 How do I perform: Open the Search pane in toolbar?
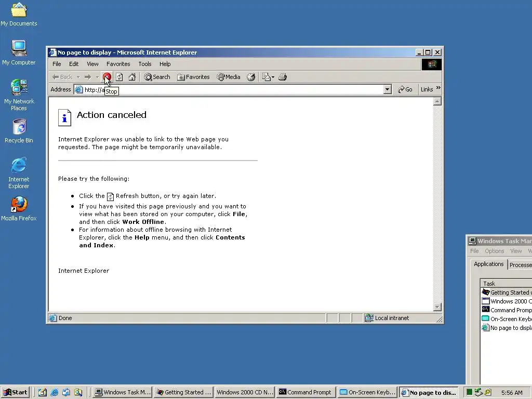(x=157, y=77)
